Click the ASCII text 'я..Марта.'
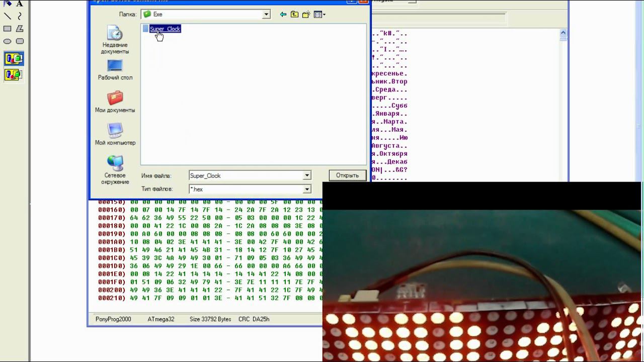The width and height of the screenshot is (644, 362). point(389,122)
